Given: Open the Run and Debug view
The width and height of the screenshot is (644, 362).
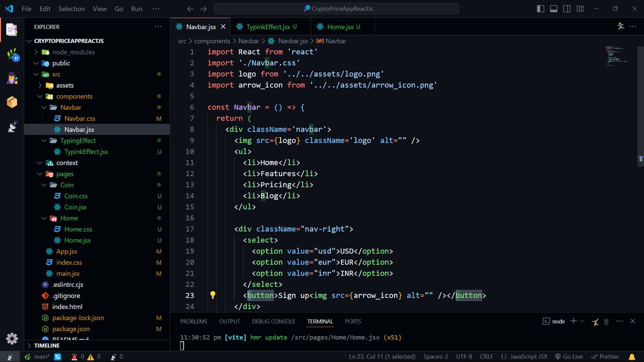Looking at the screenshot, I should [x=12, y=78].
